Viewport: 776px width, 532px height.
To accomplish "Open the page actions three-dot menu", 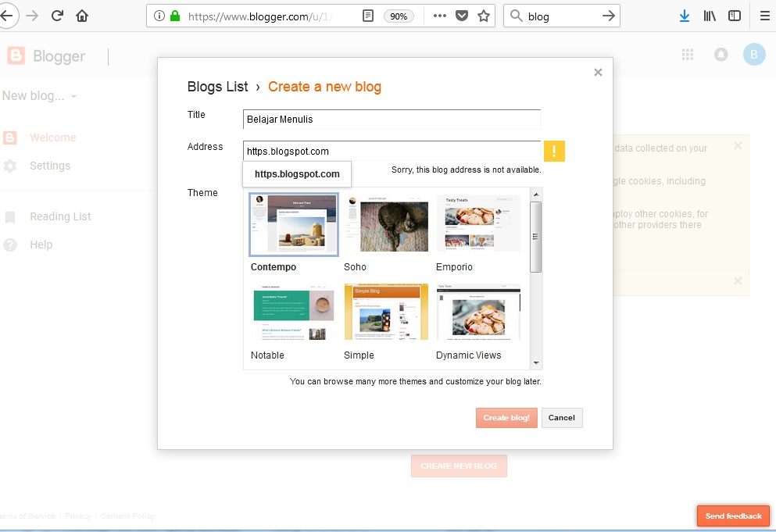I will click(439, 16).
